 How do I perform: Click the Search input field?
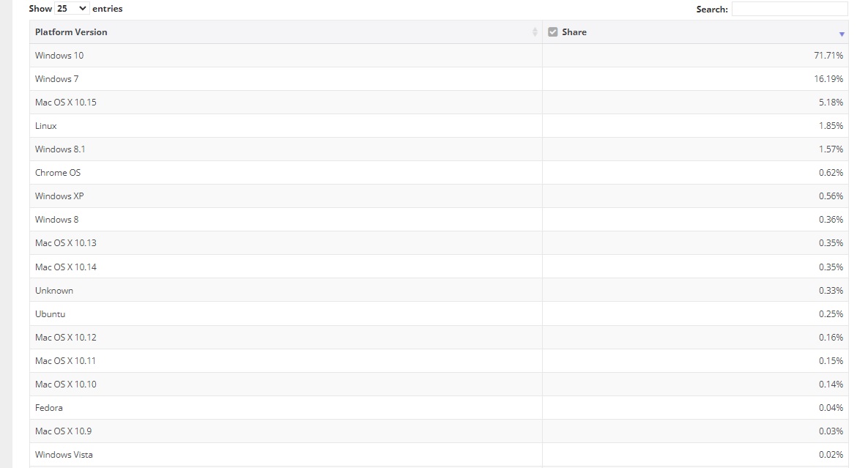click(x=790, y=9)
